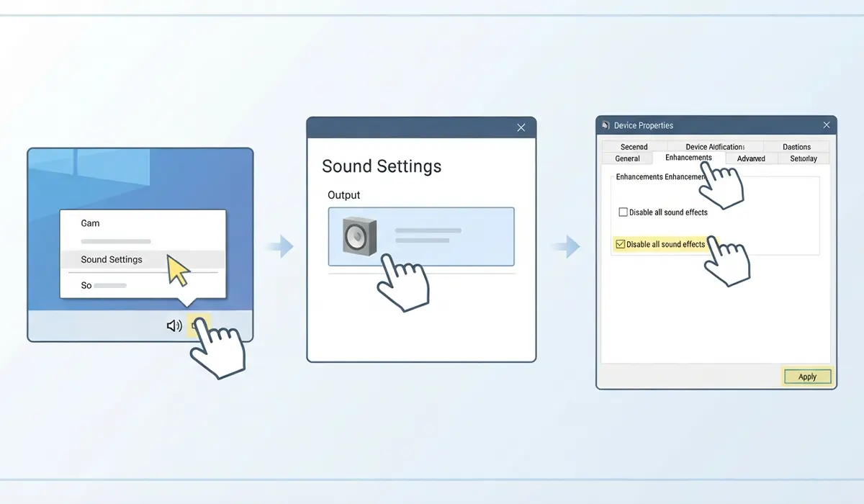
Task: Select the Device Aiofication tab
Action: click(714, 147)
